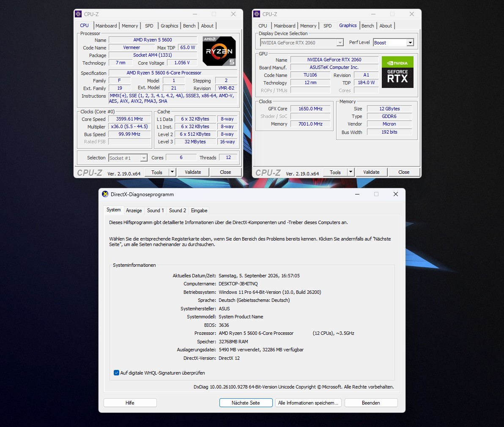The height and width of the screenshot is (427, 504).
Task: Click the Core Speed value field
Action: 129,119
